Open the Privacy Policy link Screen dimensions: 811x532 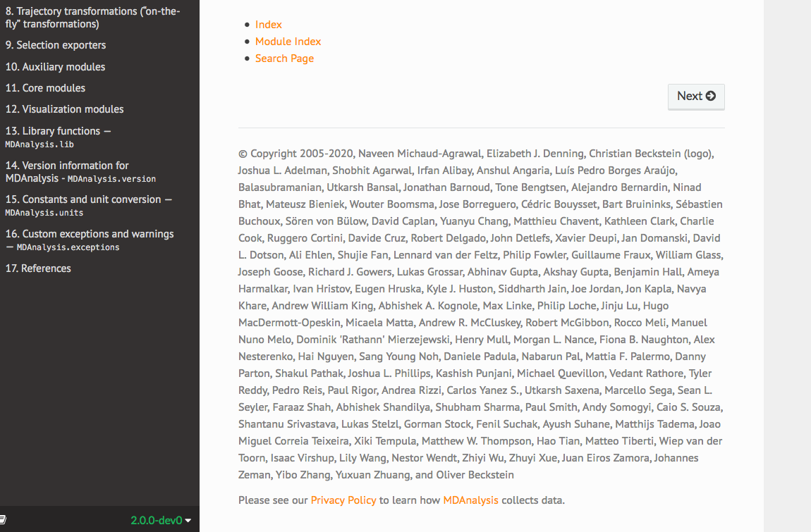click(x=343, y=500)
